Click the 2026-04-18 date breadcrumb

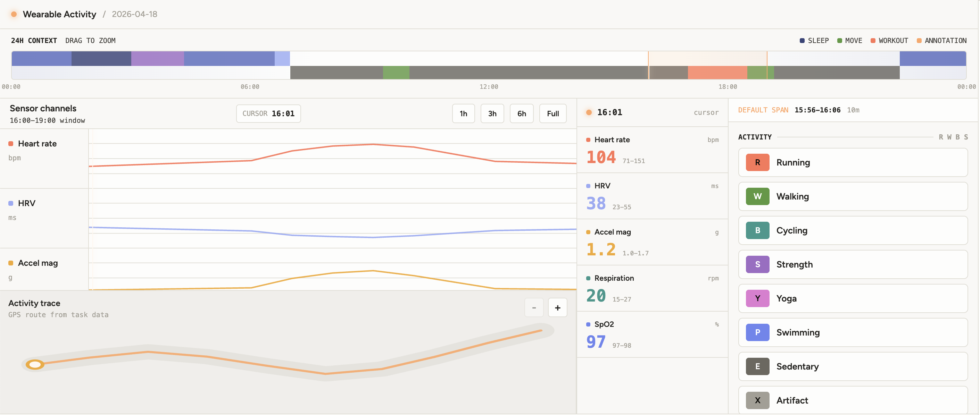[134, 14]
